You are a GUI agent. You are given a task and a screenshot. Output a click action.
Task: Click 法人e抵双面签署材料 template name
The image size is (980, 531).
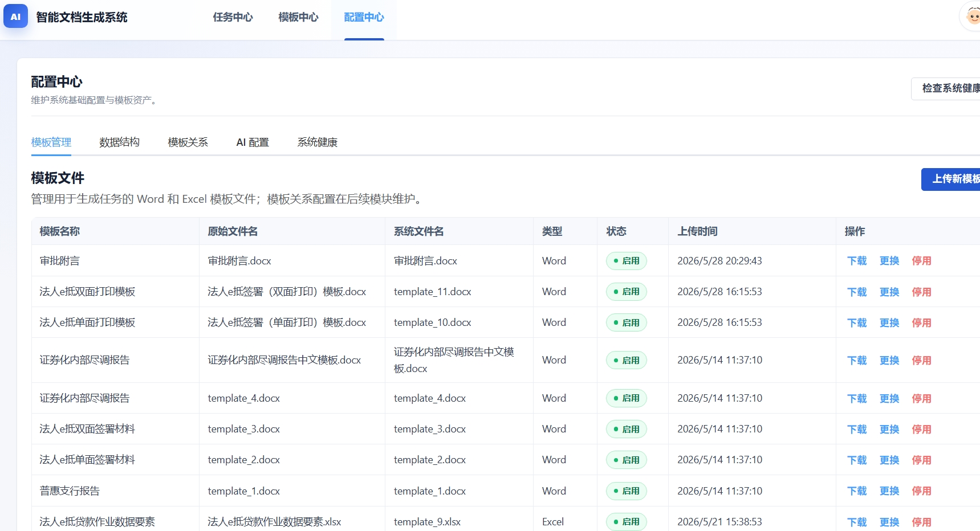pyautogui.click(x=87, y=429)
